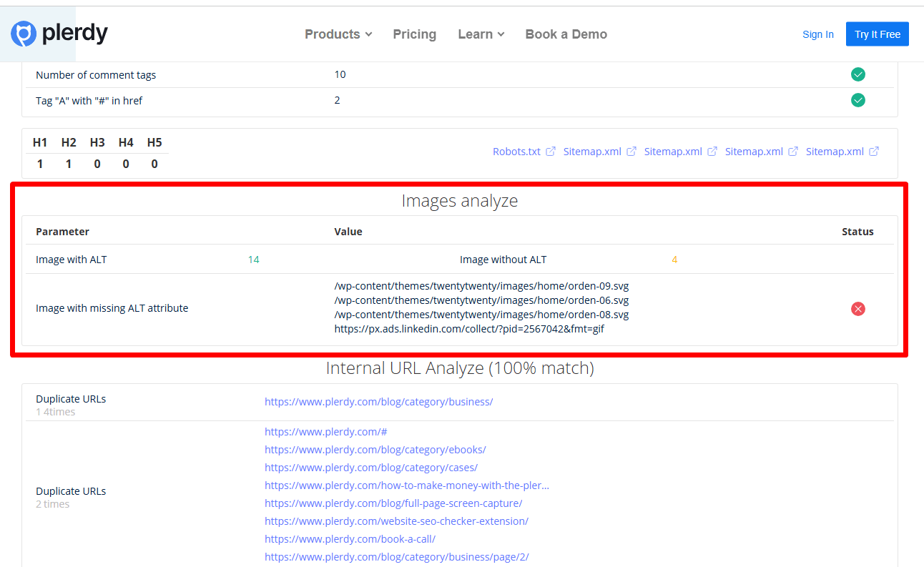
Task: Click the external-link icon beside first Sitemap.xml
Action: 631,151
